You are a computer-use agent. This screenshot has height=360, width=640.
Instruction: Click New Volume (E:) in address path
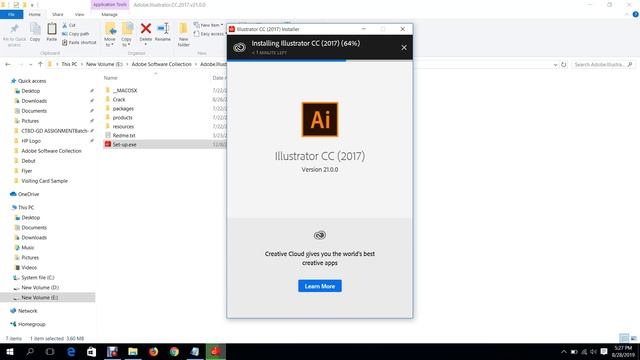104,64
